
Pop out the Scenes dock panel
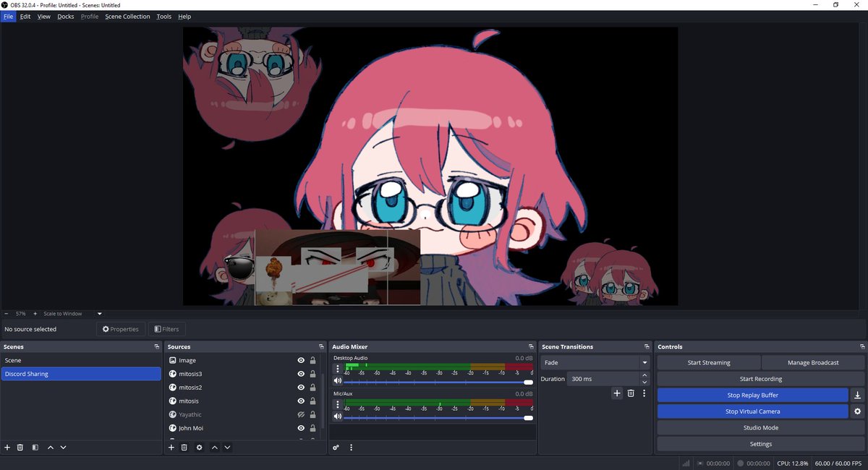(x=157, y=347)
